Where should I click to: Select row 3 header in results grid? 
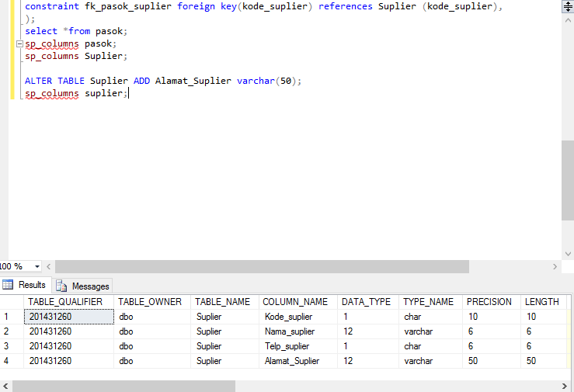coord(12,346)
